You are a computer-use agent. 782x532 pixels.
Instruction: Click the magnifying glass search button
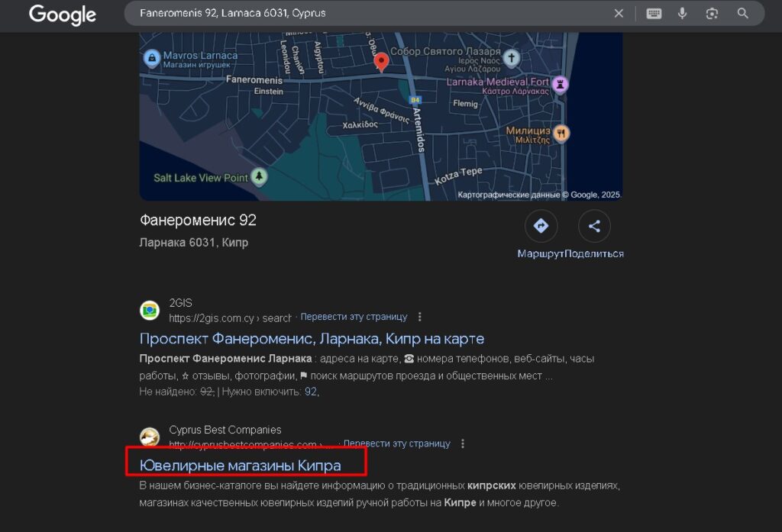coord(742,14)
